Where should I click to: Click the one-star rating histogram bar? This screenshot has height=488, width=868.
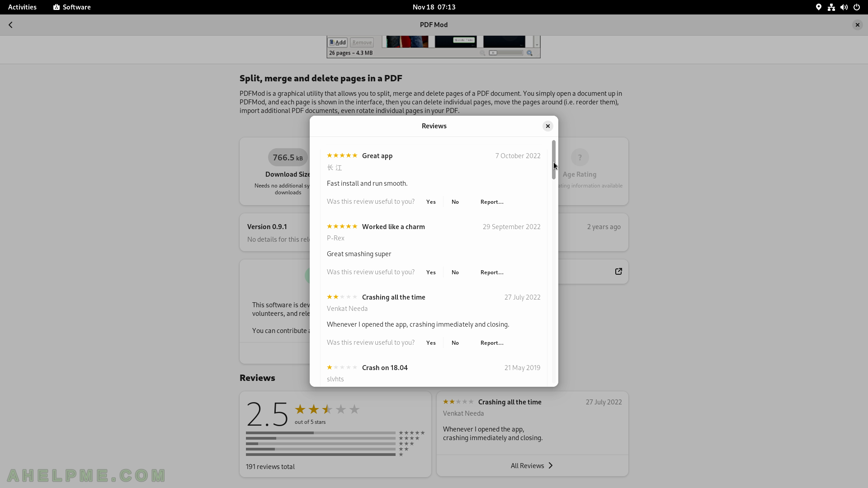(321, 455)
